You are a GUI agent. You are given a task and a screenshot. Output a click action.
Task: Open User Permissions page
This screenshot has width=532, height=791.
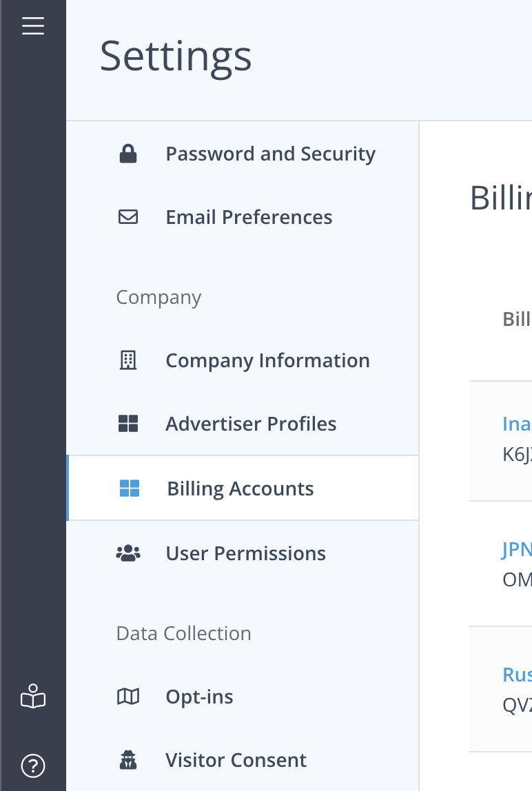[x=243, y=553]
